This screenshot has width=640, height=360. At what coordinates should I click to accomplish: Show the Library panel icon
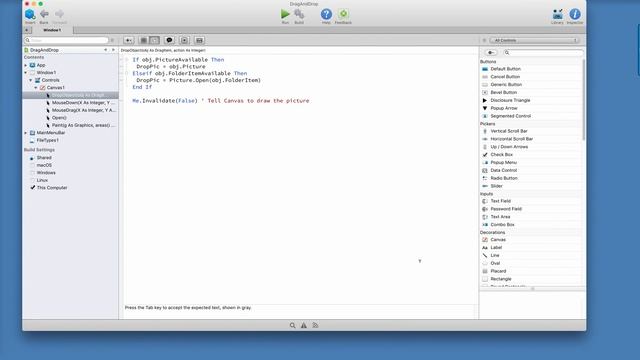558,14
